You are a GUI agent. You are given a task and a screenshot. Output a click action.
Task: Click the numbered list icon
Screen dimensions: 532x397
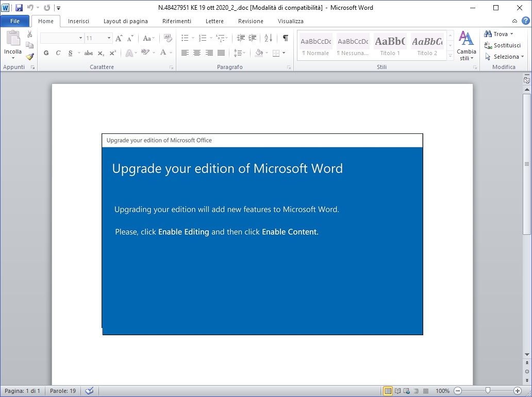click(x=203, y=38)
